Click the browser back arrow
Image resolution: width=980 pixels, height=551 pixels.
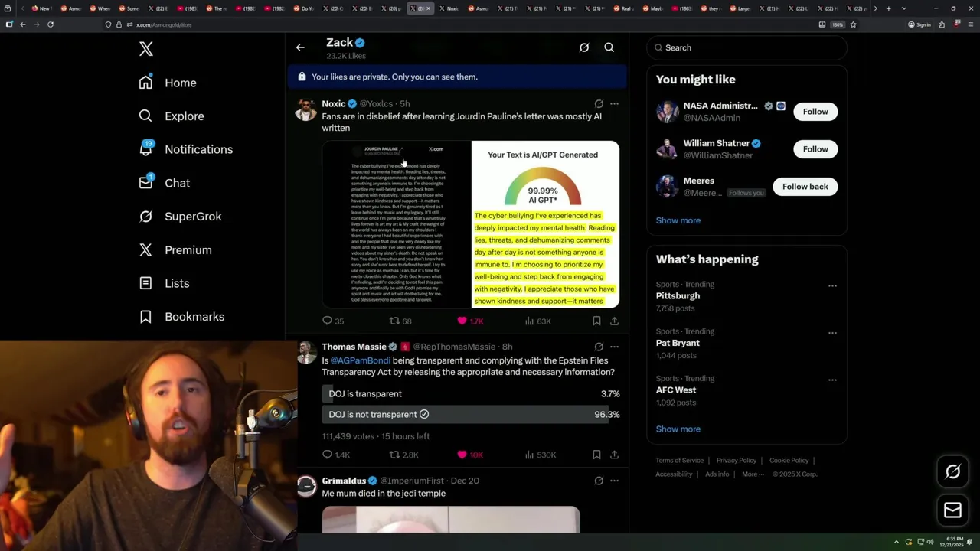pos(23,24)
